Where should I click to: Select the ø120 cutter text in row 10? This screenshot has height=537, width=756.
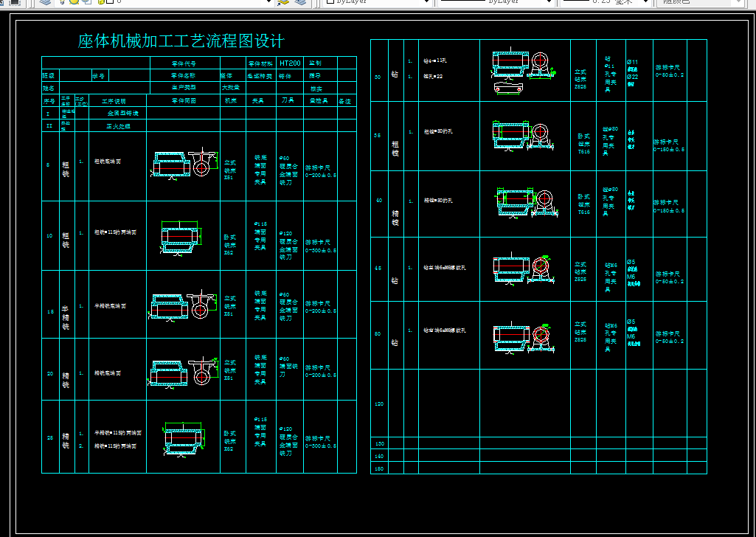pyautogui.click(x=285, y=233)
